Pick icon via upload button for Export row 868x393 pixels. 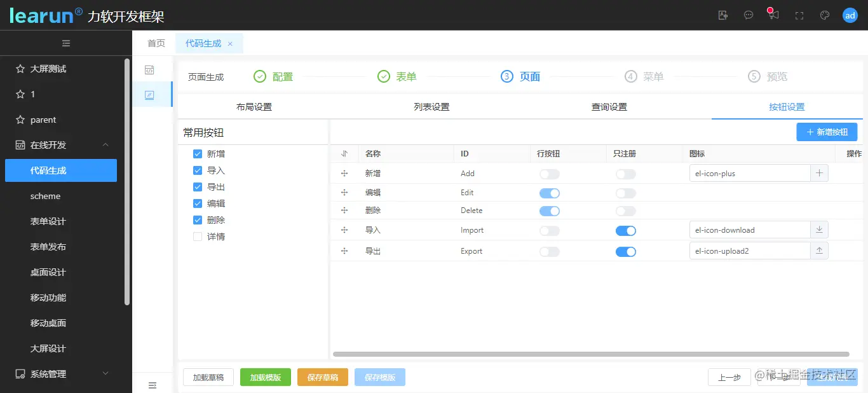(819, 251)
